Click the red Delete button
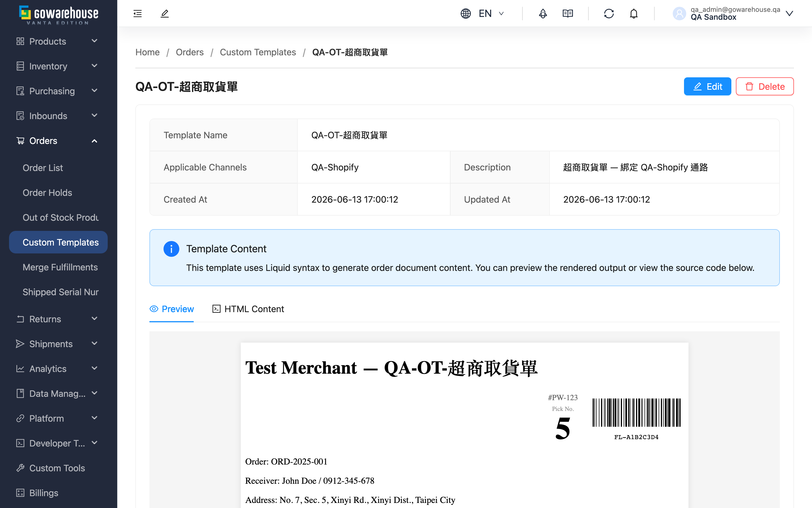This screenshot has height=508, width=812. [x=764, y=87]
